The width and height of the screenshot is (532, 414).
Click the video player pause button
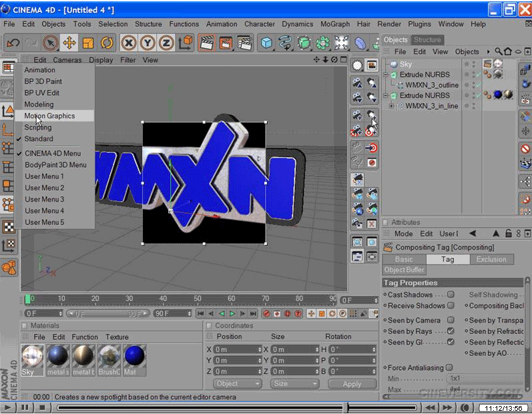pyautogui.click(x=25, y=407)
